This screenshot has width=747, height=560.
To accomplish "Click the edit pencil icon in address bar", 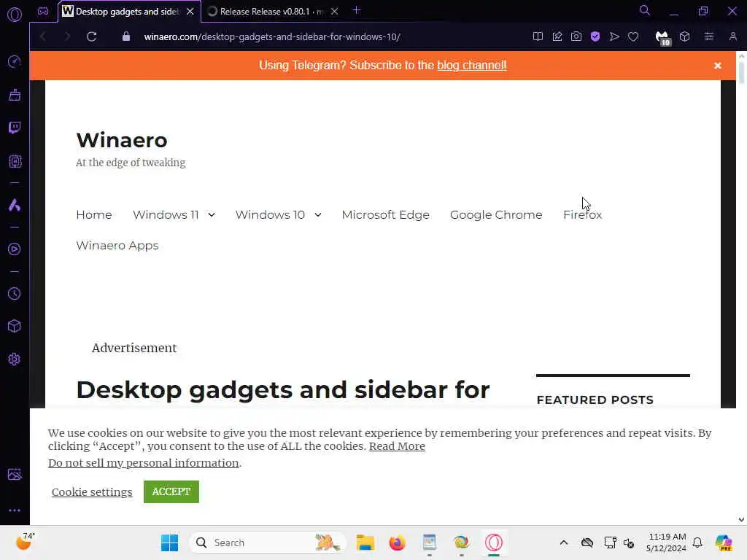I will 557,36.
